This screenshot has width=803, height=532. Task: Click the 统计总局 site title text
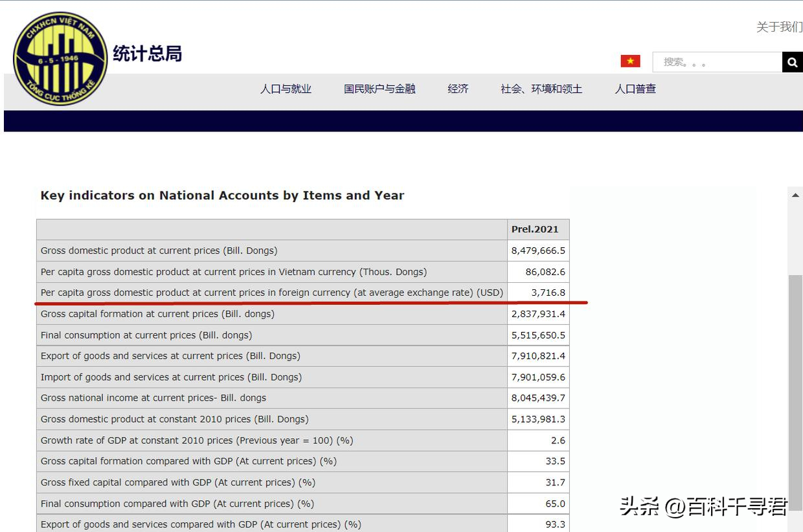pyautogui.click(x=147, y=54)
